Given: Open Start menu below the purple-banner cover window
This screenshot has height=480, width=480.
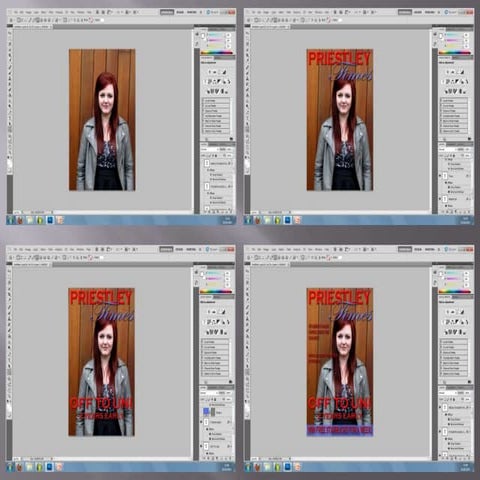Looking at the screenshot, I should (248, 467).
